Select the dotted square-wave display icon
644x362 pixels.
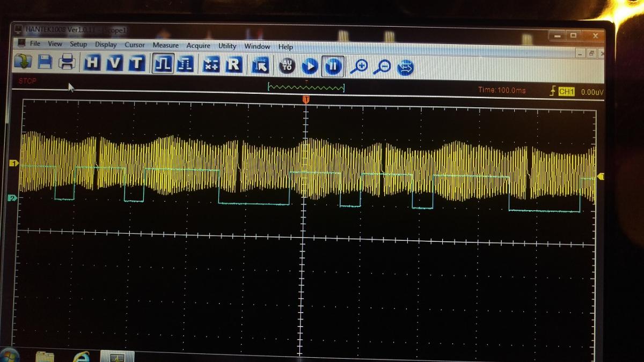click(x=185, y=64)
